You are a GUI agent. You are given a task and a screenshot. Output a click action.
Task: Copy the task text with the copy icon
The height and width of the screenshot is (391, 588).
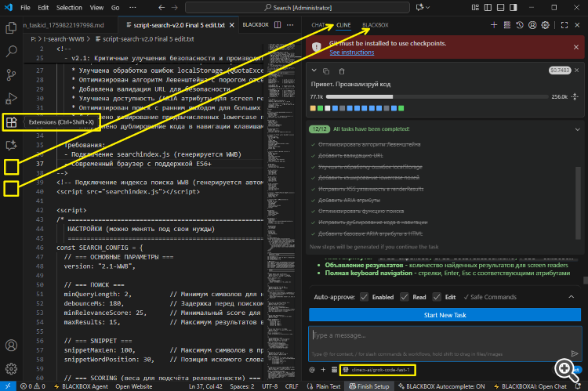(x=326, y=71)
